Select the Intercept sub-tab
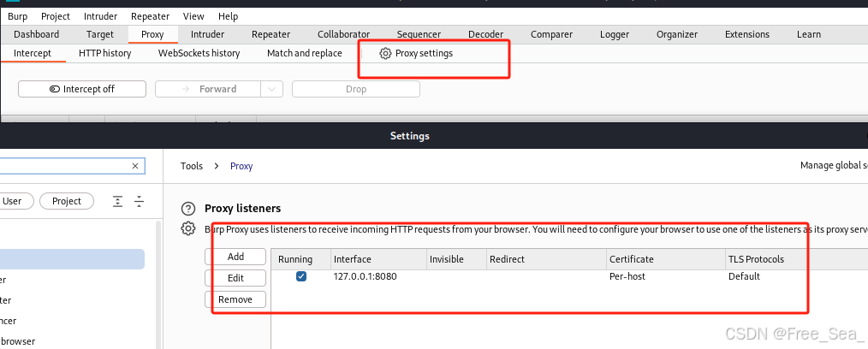 pyautogui.click(x=33, y=54)
